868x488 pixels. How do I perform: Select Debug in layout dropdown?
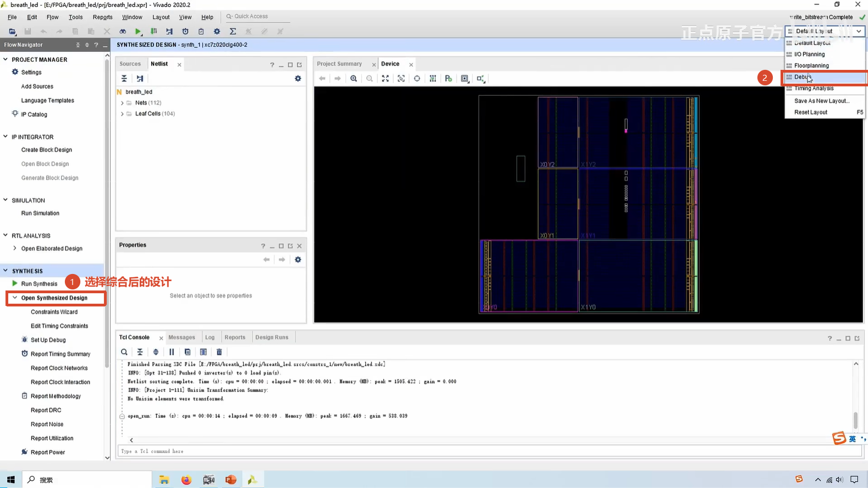pyautogui.click(x=825, y=77)
